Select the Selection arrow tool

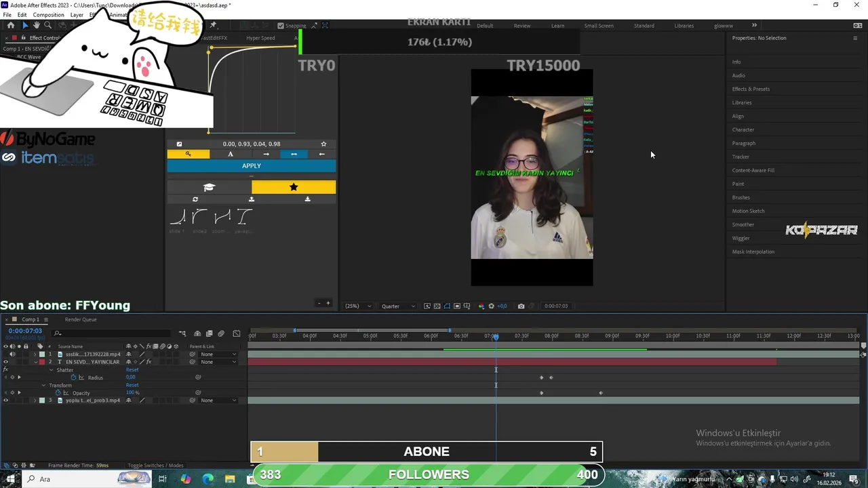(25, 25)
